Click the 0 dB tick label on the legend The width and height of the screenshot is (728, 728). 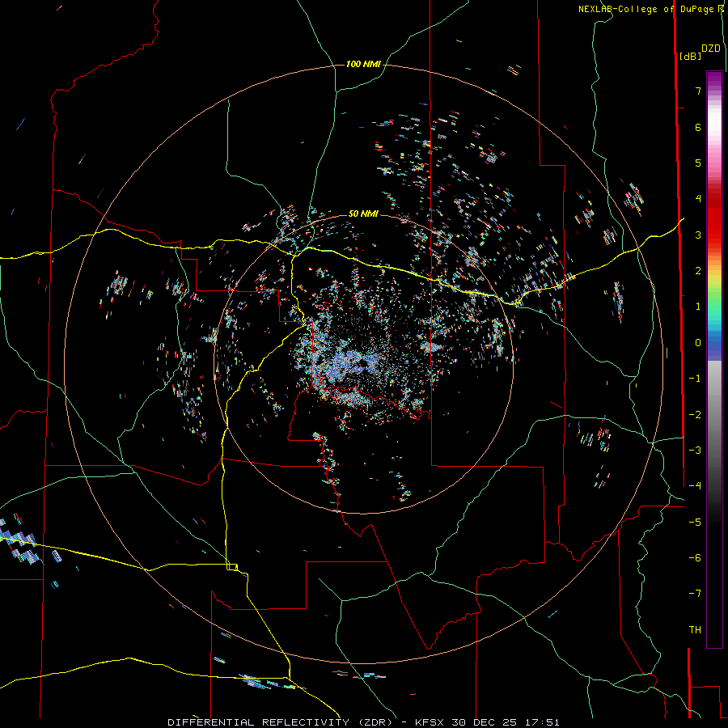[x=698, y=343]
